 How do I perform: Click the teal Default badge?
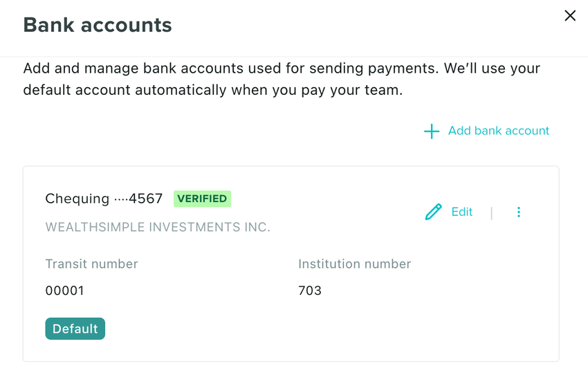75,329
